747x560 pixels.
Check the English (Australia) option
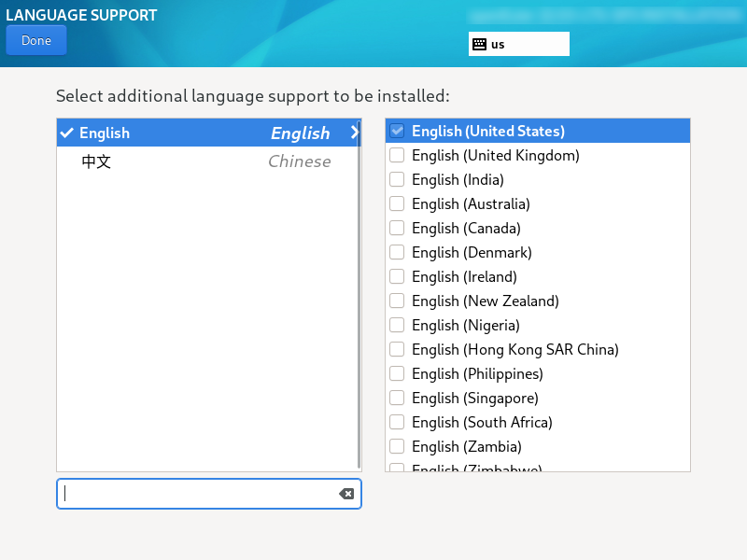pos(397,204)
